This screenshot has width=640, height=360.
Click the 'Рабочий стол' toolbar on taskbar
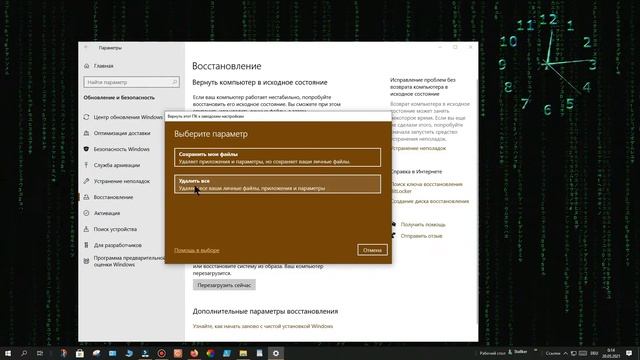point(493,353)
